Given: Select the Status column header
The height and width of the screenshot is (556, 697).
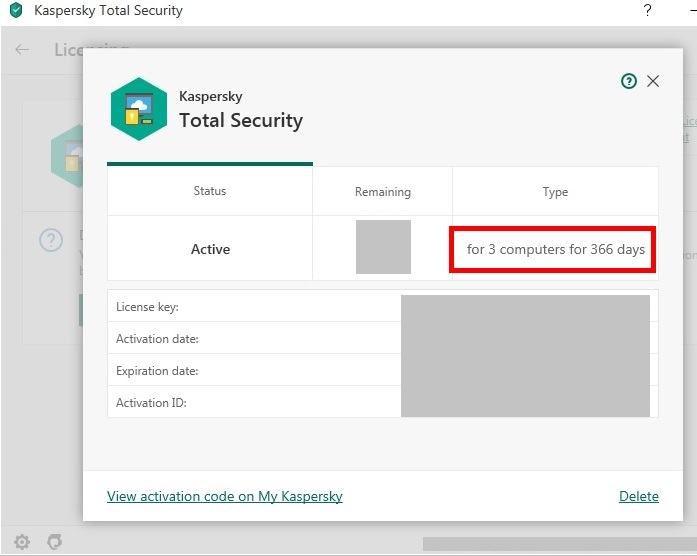Looking at the screenshot, I should pos(210,191).
